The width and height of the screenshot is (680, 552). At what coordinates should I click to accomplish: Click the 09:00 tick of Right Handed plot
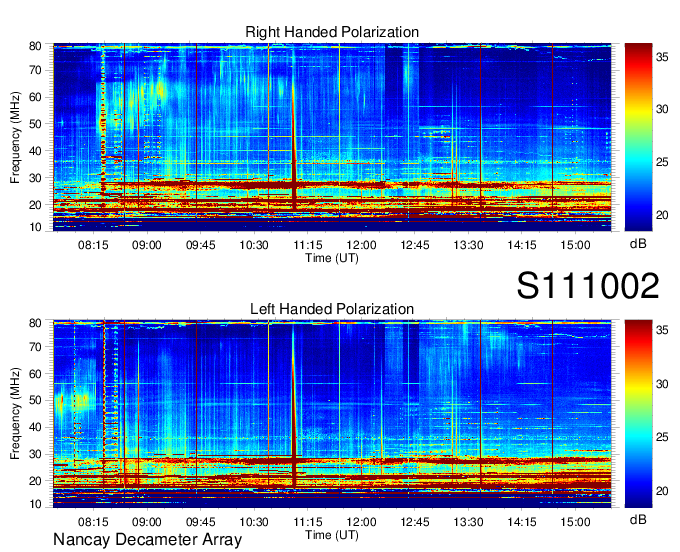click(x=147, y=245)
